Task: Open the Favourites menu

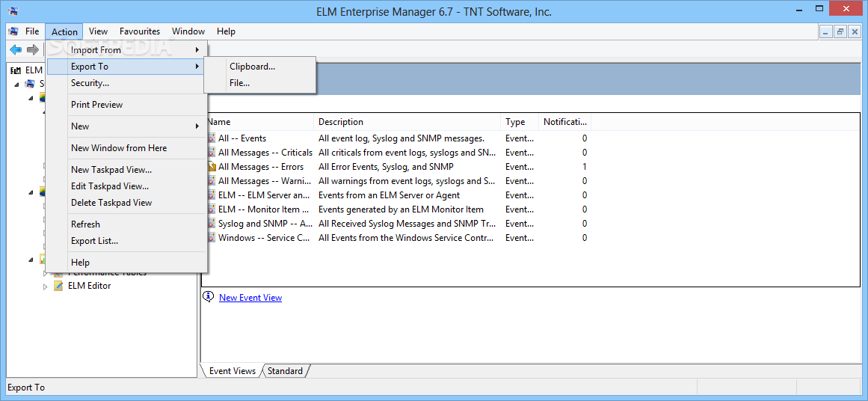Action: (140, 31)
